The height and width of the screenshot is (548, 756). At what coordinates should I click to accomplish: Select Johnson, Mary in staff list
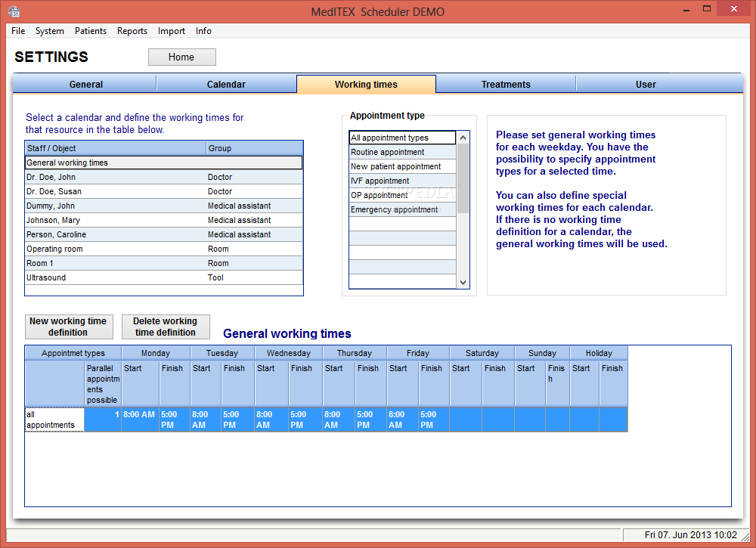pyautogui.click(x=163, y=220)
